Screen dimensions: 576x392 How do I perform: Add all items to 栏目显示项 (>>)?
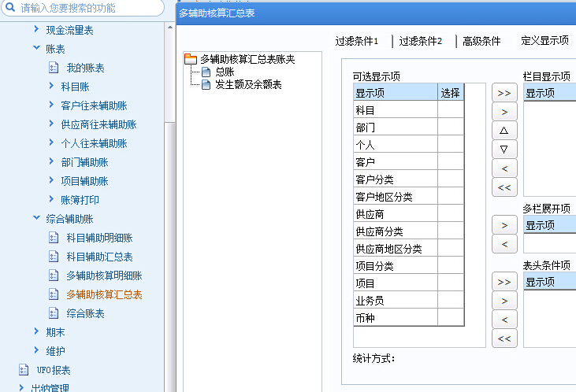pyautogui.click(x=504, y=93)
